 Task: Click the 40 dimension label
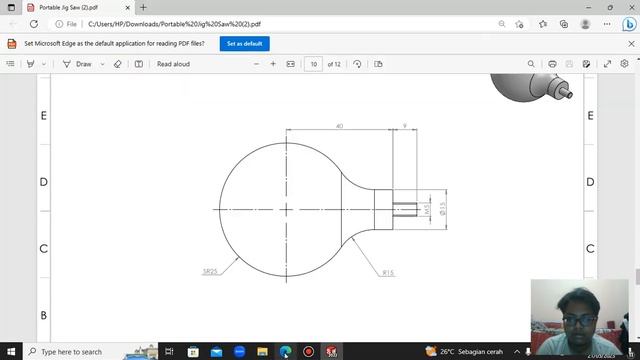pos(339,126)
